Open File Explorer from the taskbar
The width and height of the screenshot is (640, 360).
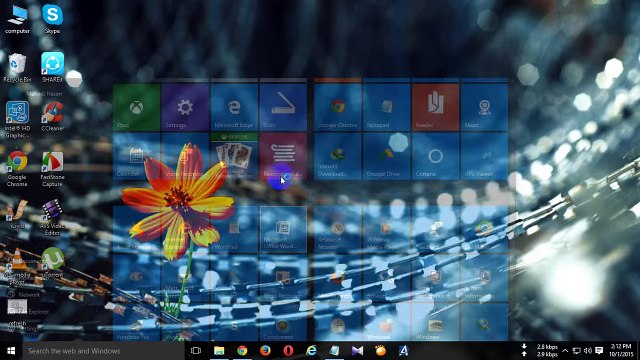click(x=219, y=351)
